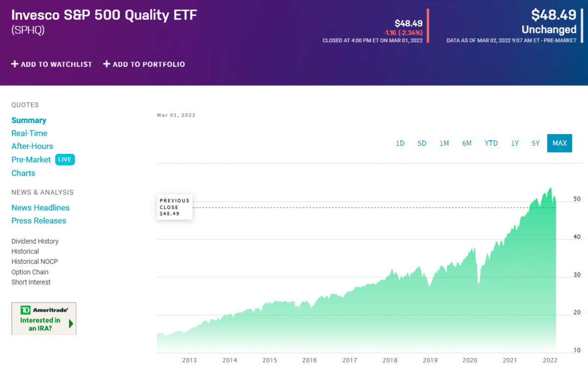
Task: Open the Real-Time quotes link
Action: (x=29, y=133)
